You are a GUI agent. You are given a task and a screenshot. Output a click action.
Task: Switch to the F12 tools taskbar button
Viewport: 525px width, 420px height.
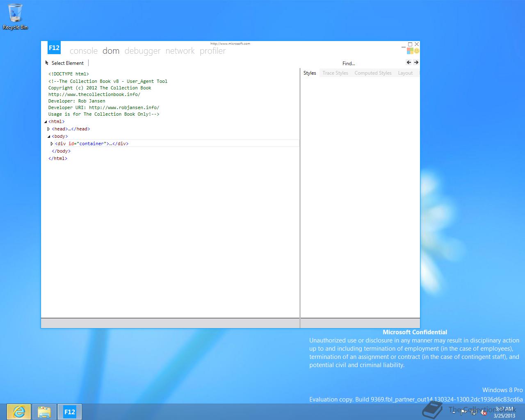pos(70,412)
